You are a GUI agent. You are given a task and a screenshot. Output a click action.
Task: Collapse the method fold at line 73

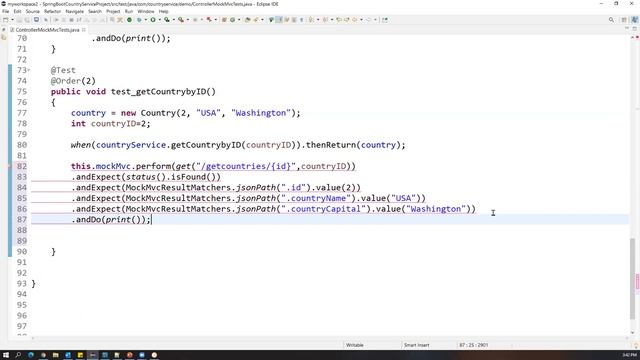point(29,70)
